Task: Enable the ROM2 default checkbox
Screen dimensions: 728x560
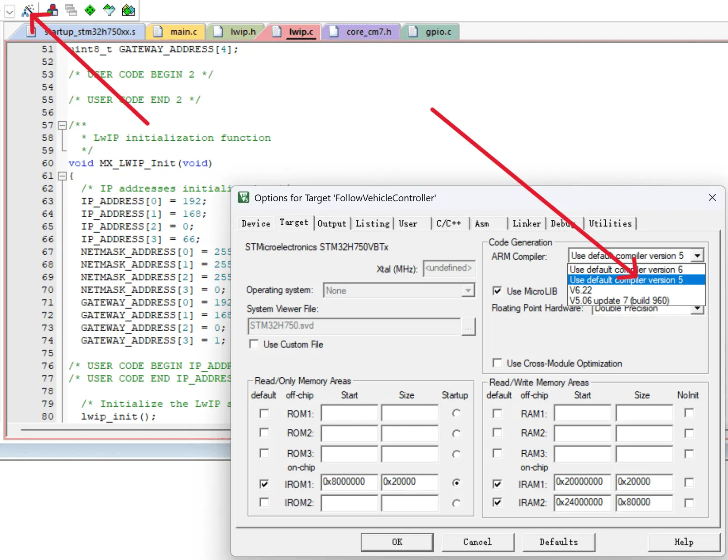Action: pyautogui.click(x=264, y=433)
